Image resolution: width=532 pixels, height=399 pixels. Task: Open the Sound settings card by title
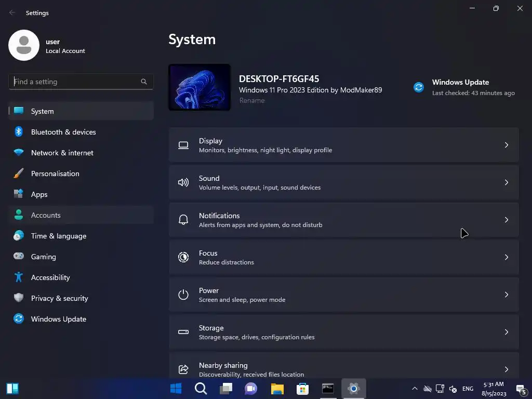coord(209,178)
